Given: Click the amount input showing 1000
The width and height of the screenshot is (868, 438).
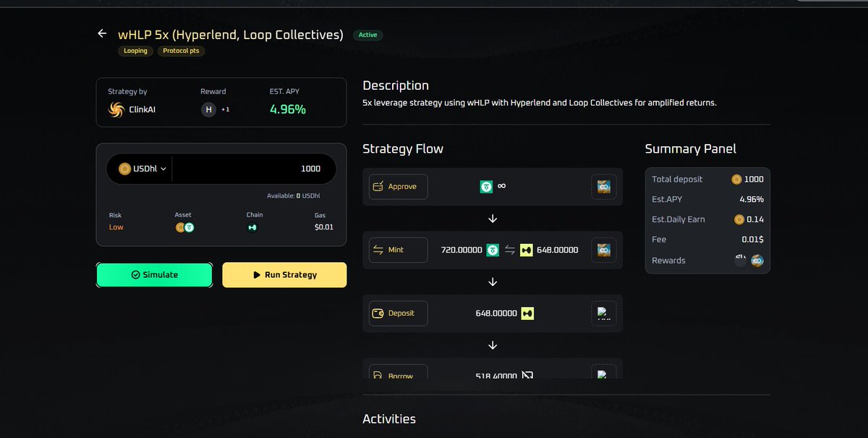Looking at the screenshot, I should (x=255, y=169).
